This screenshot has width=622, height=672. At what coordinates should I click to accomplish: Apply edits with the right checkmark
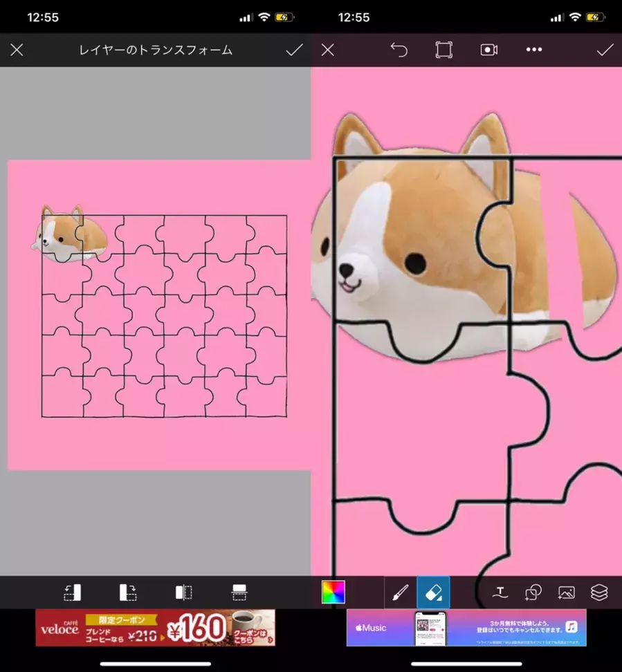605,50
